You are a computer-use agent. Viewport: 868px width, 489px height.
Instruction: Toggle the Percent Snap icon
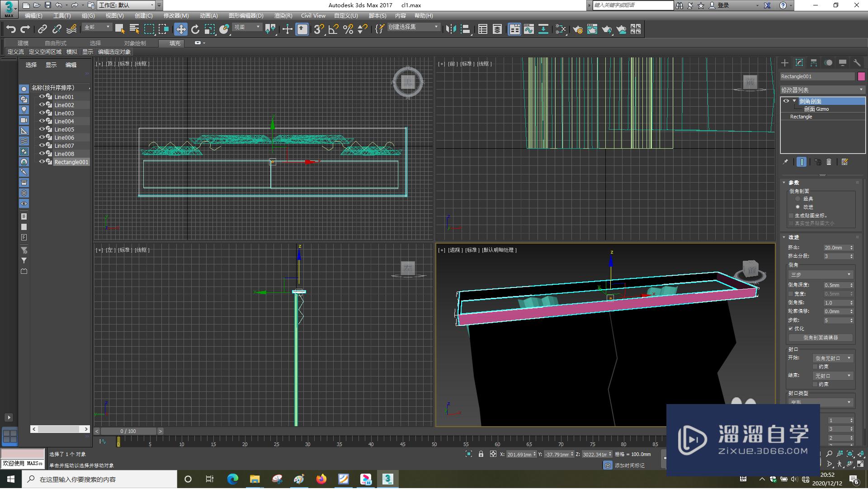coord(348,29)
